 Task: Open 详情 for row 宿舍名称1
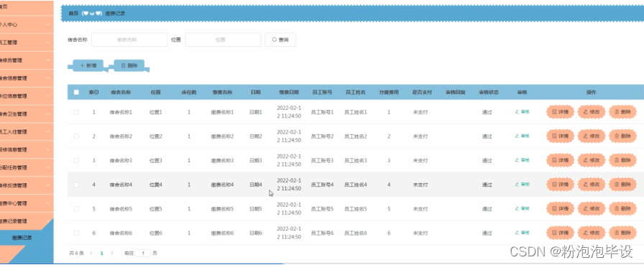(560, 112)
